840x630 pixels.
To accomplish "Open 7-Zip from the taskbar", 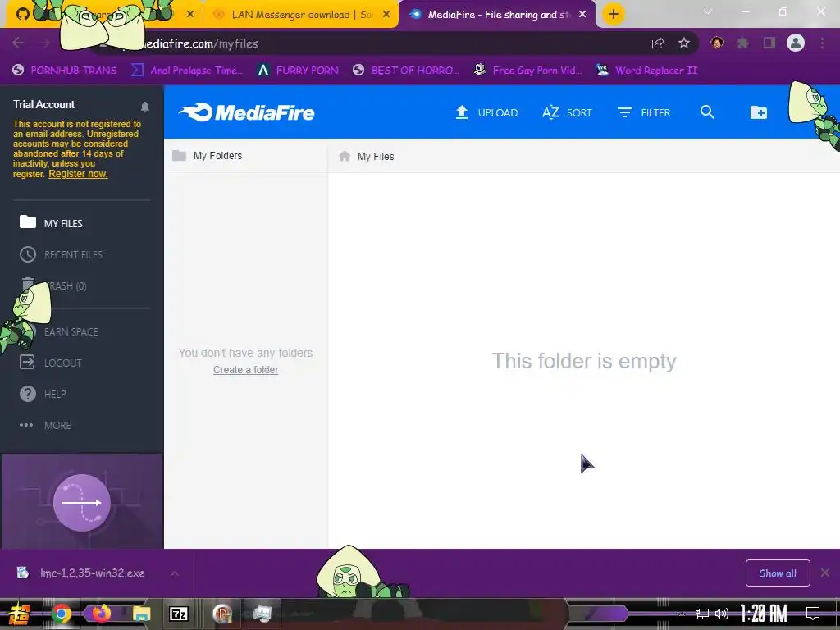I will tap(179, 614).
